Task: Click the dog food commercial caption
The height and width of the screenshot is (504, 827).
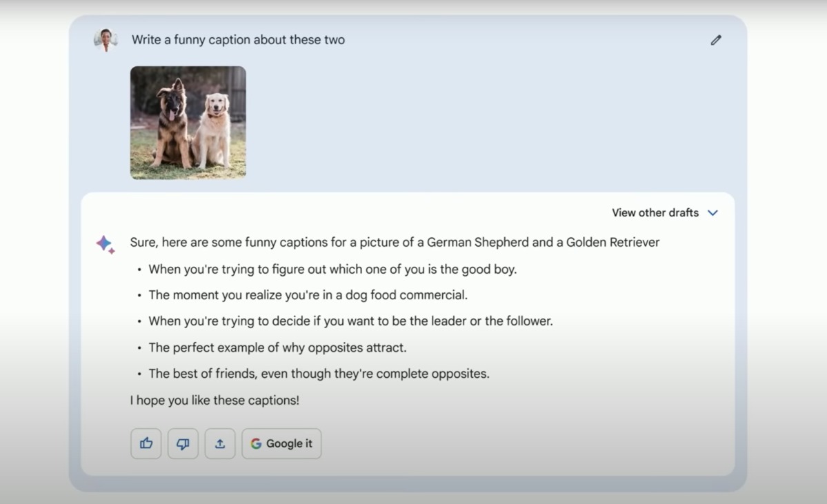Action: click(x=308, y=295)
